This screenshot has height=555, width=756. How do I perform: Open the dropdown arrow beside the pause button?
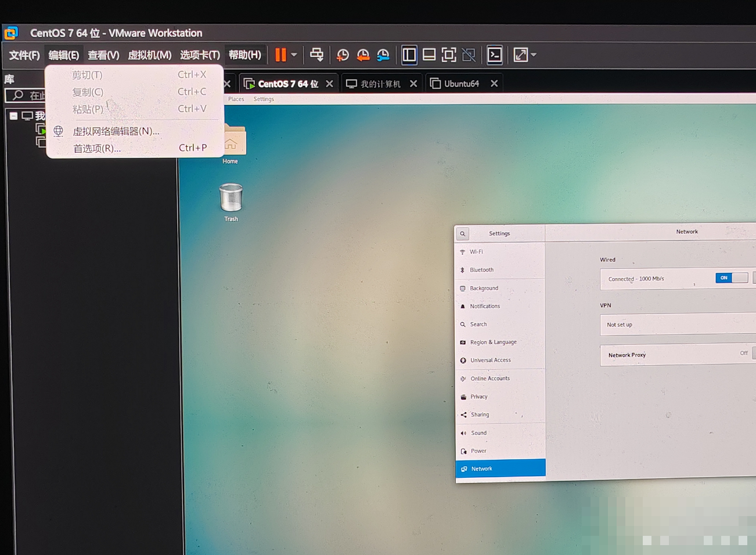pos(294,55)
